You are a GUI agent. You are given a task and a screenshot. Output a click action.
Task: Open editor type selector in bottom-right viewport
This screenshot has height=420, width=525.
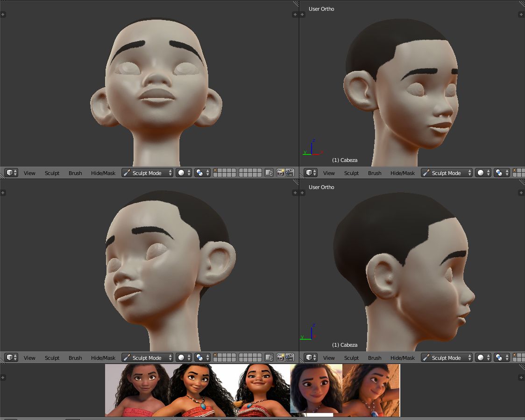[x=311, y=357]
